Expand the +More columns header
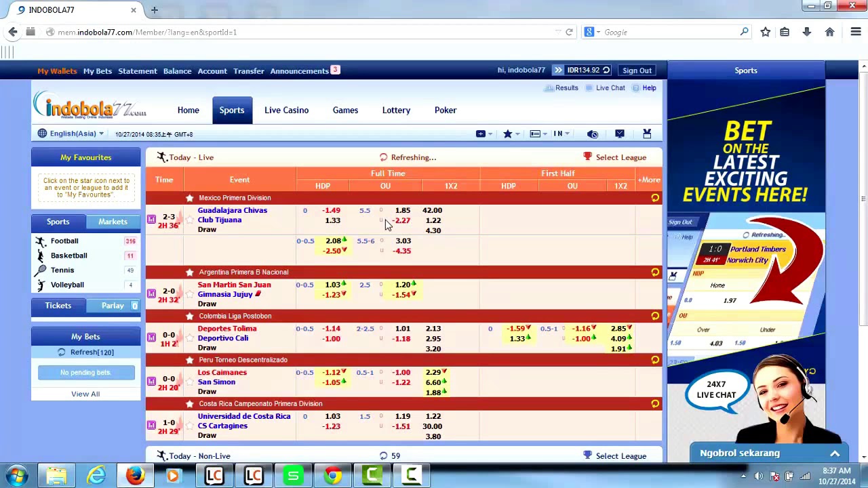Image resolution: width=868 pixels, height=488 pixels. pyautogui.click(x=649, y=180)
